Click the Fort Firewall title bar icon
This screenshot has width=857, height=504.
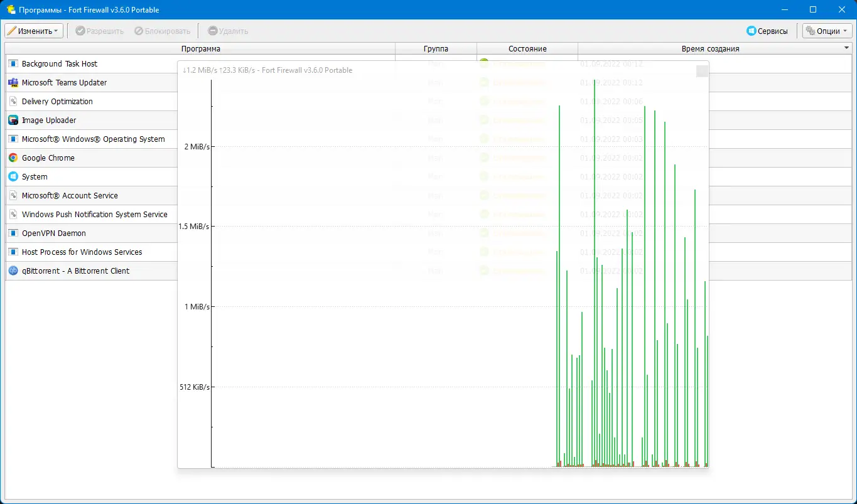pyautogui.click(x=11, y=10)
